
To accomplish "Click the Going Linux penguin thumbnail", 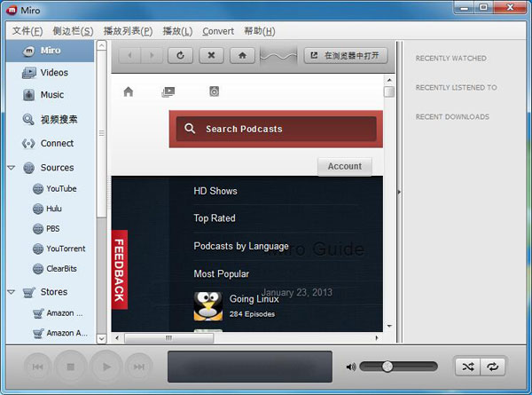I will point(208,306).
